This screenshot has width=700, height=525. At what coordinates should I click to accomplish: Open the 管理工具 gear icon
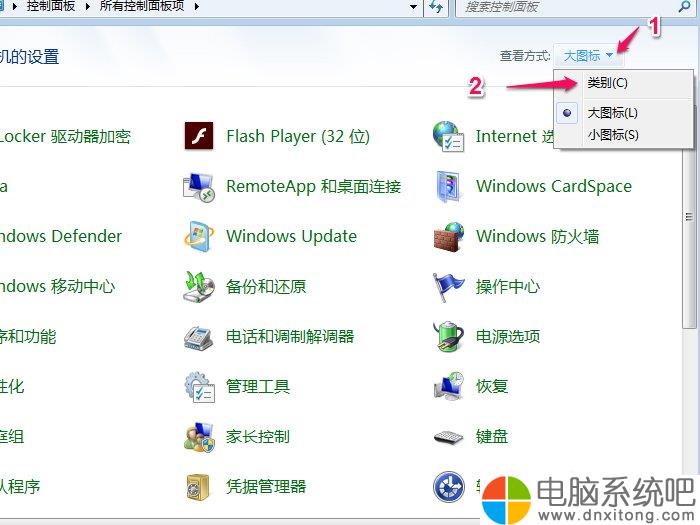pos(200,387)
